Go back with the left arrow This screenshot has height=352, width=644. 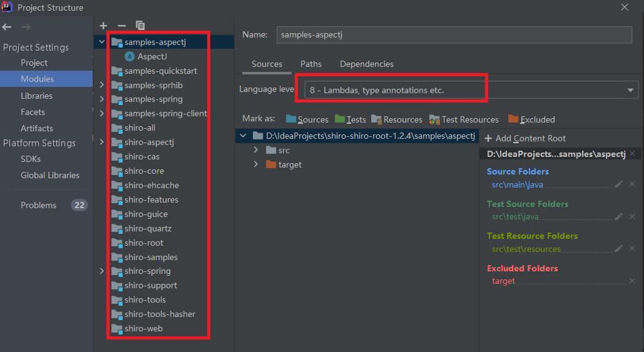(7, 27)
